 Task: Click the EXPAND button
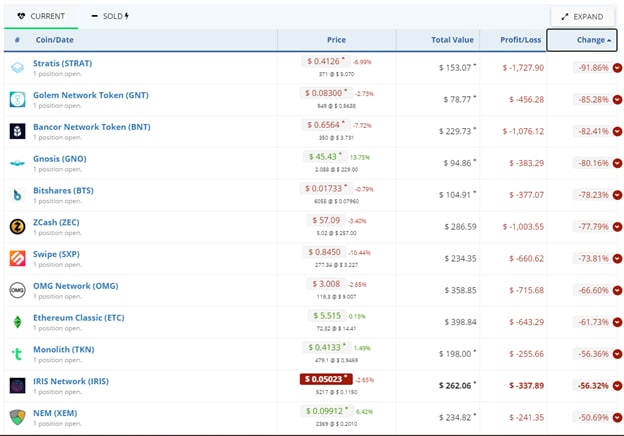coord(583,17)
